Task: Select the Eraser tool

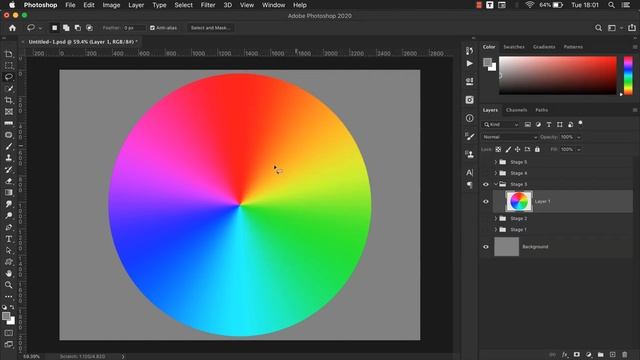Action: (x=9, y=181)
